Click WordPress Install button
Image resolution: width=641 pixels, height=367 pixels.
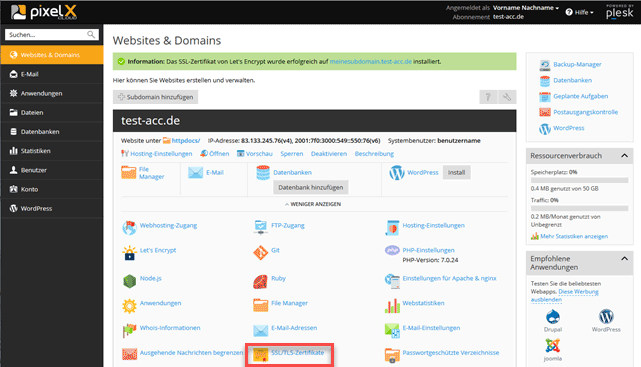point(456,172)
